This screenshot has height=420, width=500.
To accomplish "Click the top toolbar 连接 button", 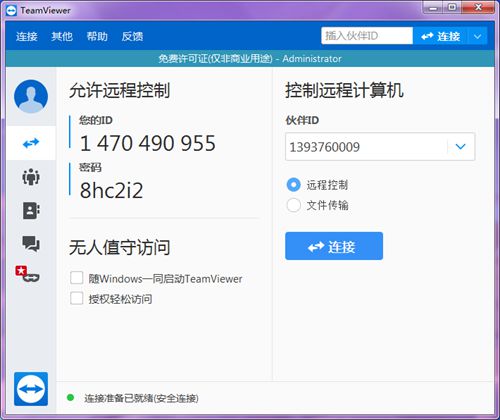I will [x=441, y=36].
